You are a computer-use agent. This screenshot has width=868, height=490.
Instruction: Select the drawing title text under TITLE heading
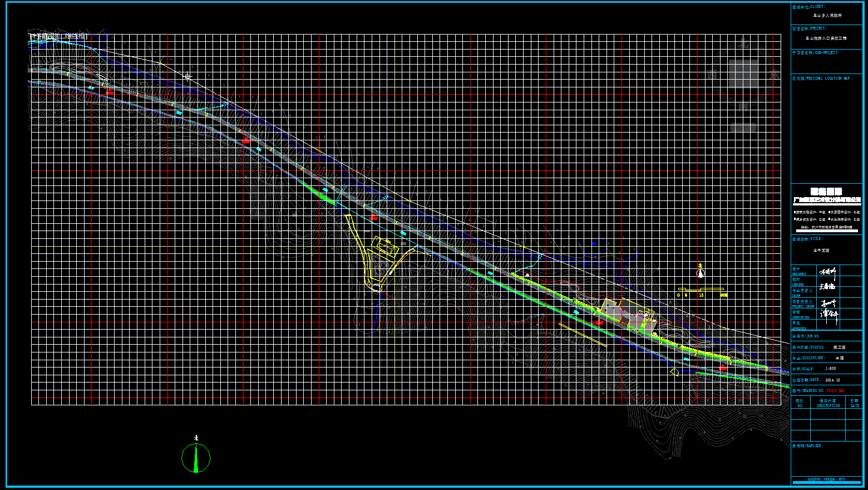[x=821, y=251]
